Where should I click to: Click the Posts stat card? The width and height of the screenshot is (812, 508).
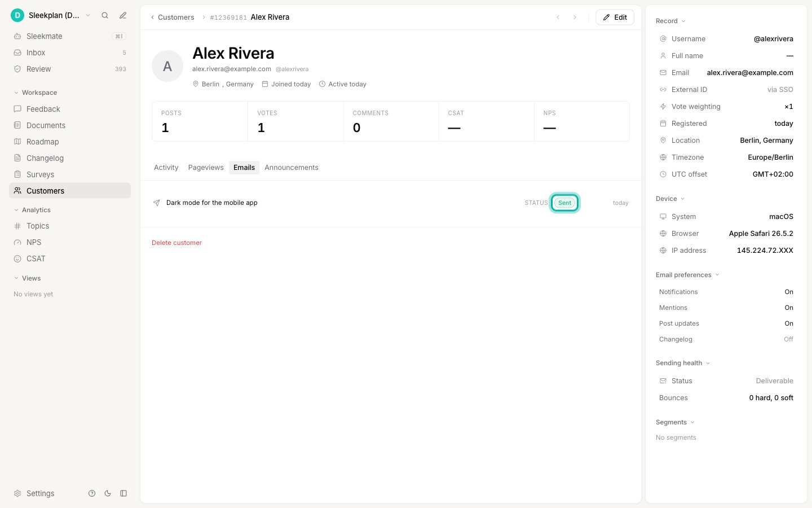tap(200, 121)
